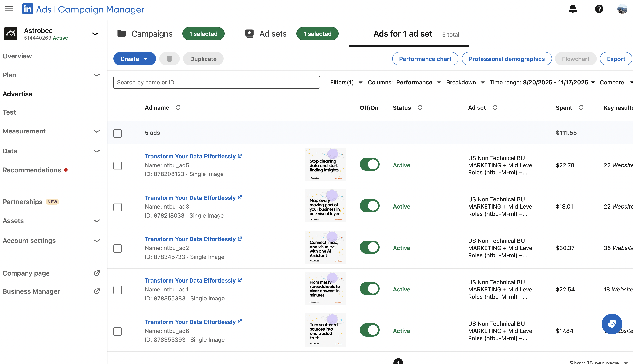This screenshot has height=364, width=633.
Task: Switch to the Ads for 1 ad set tab
Action: 403,34
